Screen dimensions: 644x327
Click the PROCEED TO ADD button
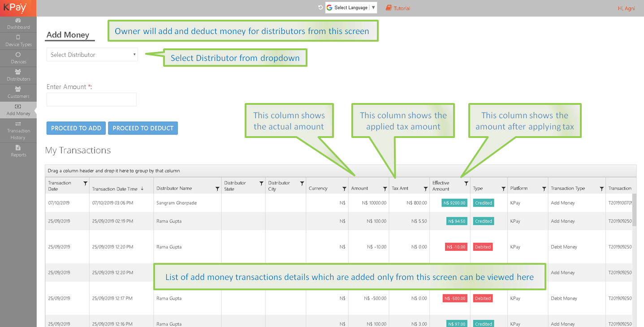(76, 128)
